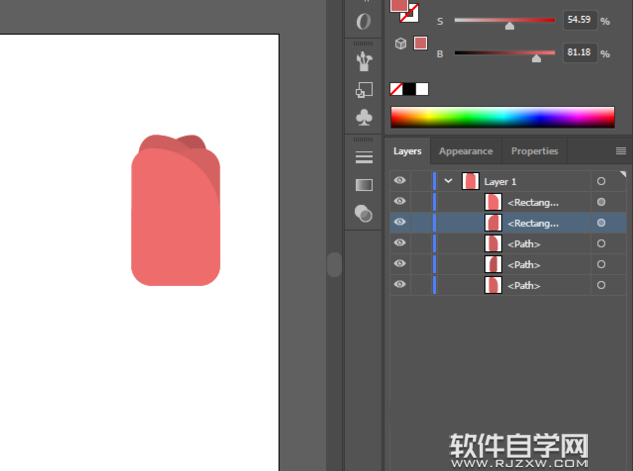Switch to the Properties tab
Image resolution: width=633 pixels, height=471 pixels.
point(534,151)
